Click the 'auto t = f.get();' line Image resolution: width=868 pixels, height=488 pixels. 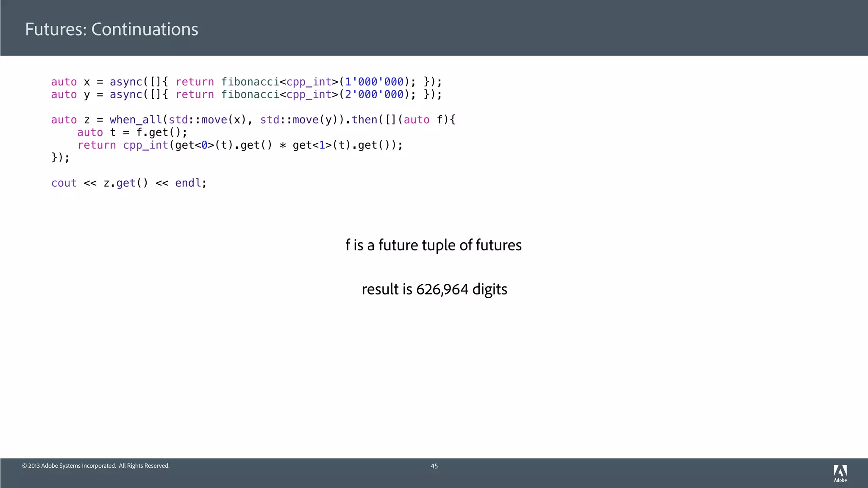coord(132,133)
